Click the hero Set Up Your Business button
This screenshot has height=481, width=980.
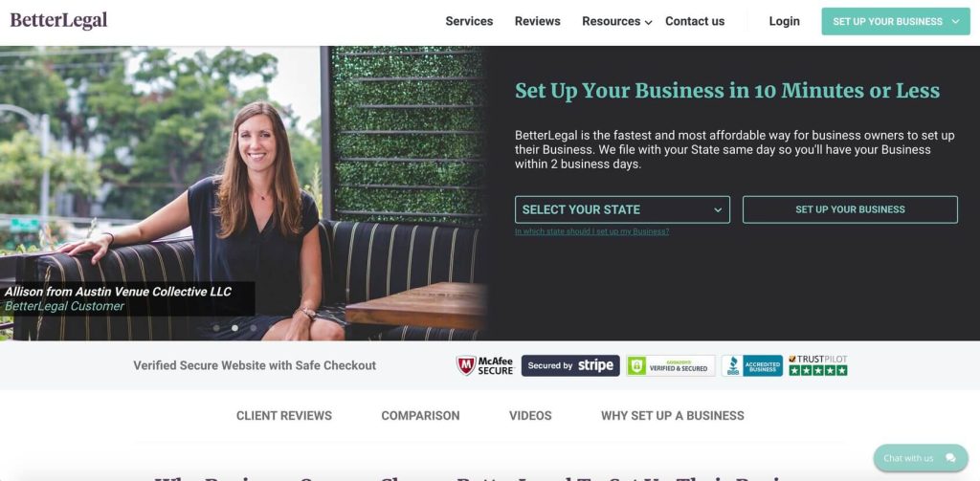point(850,209)
